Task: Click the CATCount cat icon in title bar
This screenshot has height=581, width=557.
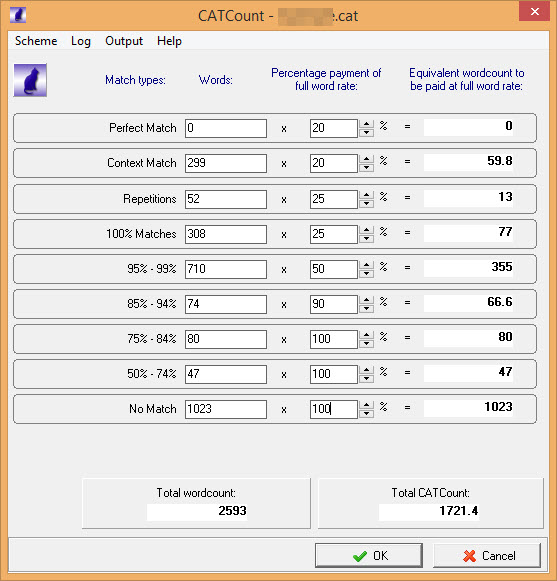Action: 17,15
